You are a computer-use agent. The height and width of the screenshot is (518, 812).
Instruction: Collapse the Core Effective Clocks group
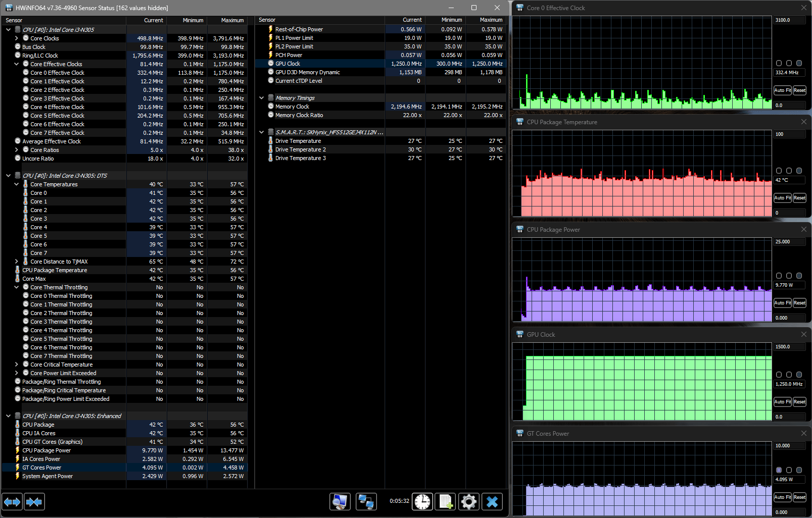pos(17,64)
